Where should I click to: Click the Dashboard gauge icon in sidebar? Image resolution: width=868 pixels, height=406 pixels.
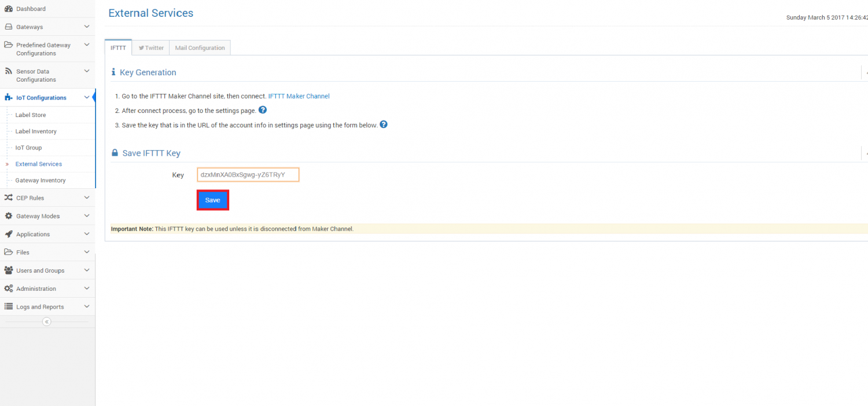tap(9, 9)
